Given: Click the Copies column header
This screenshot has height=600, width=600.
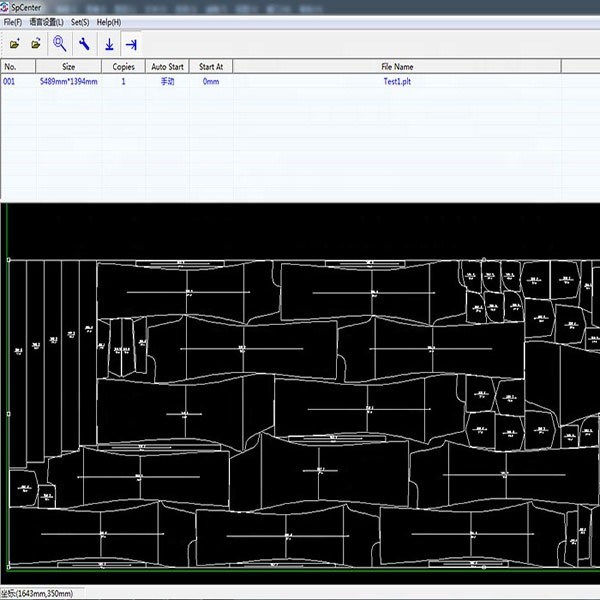Looking at the screenshot, I should point(123,67).
